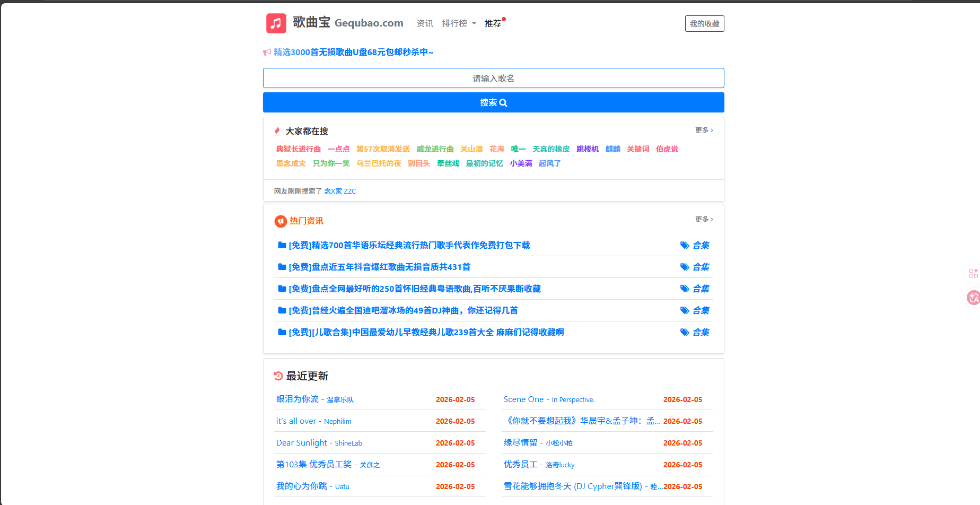Focus the 请输入歌名 search field
This screenshot has height=505, width=980.
(493, 79)
